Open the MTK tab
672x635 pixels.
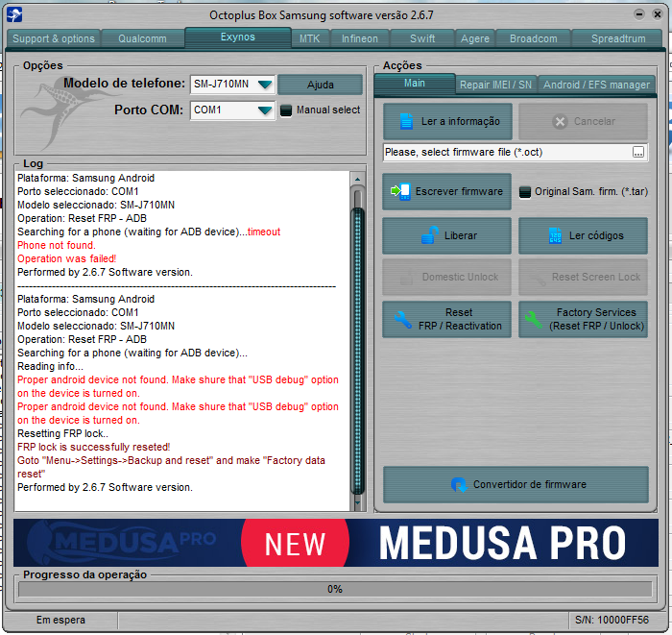(309, 38)
